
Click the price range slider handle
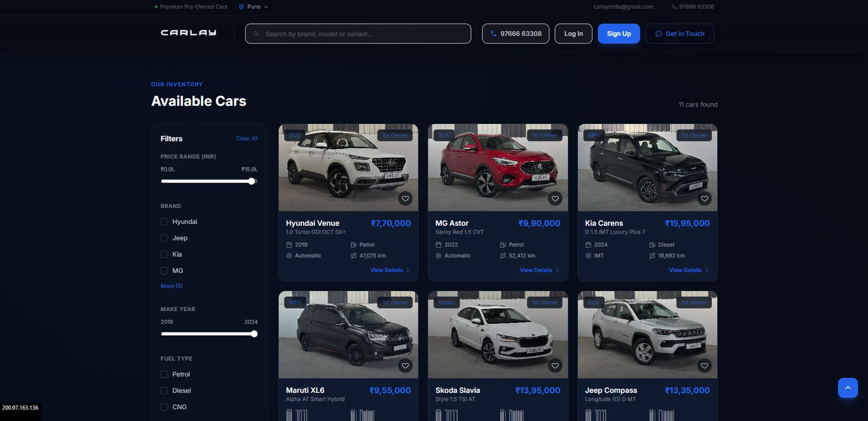pos(252,181)
